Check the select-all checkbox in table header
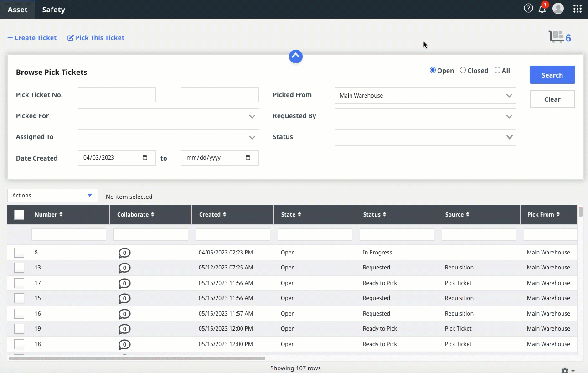The width and height of the screenshot is (588, 373). click(19, 214)
